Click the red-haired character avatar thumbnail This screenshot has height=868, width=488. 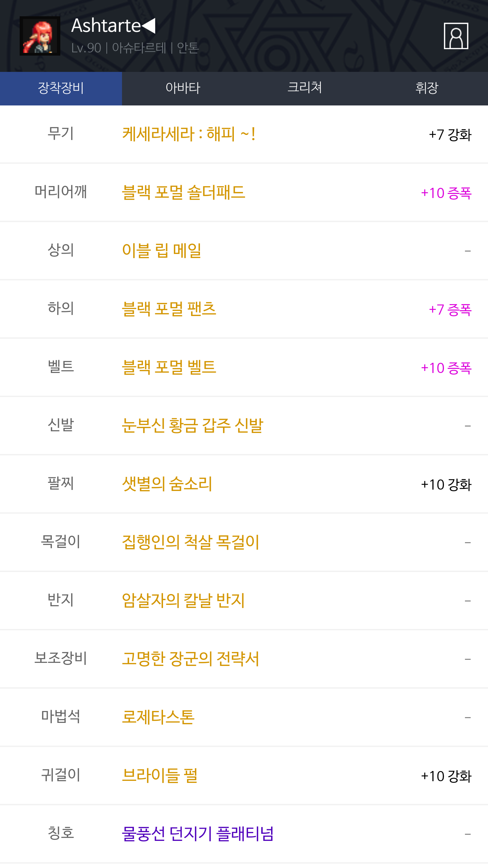click(x=40, y=36)
